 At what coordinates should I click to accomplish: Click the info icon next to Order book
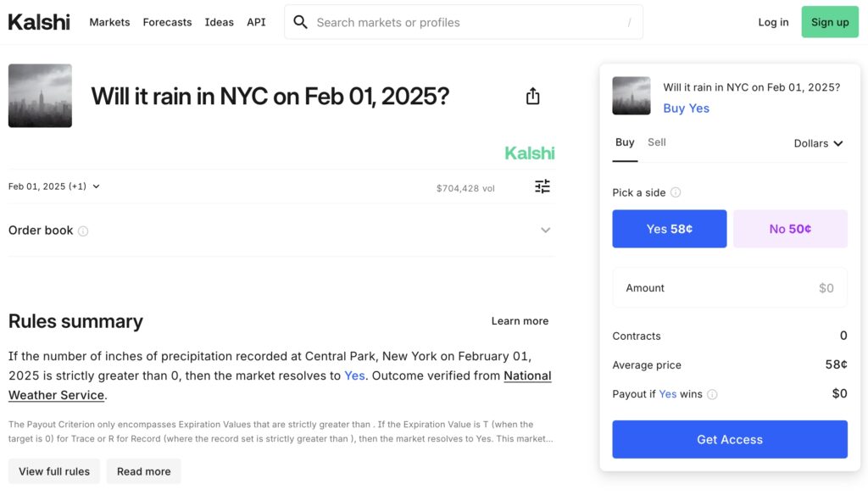[x=83, y=231]
